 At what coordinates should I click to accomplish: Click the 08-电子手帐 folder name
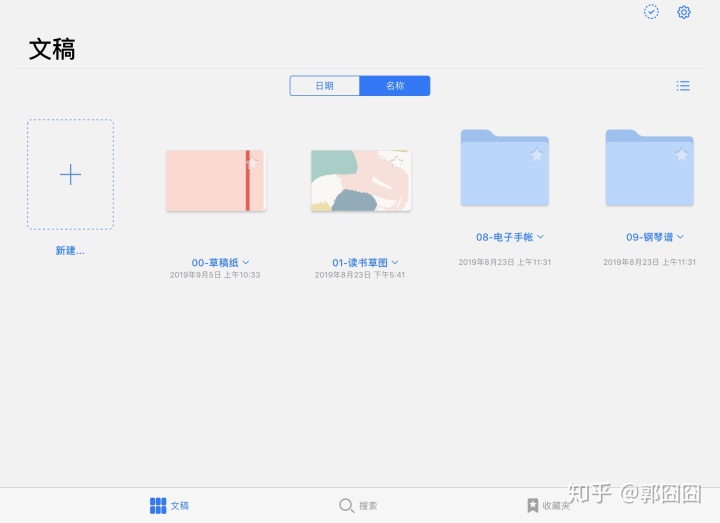(x=504, y=237)
